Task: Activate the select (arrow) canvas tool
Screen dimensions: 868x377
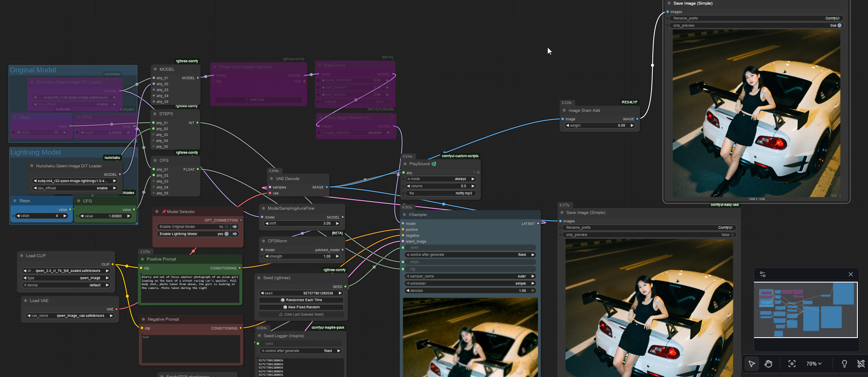Action: pos(752,364)
